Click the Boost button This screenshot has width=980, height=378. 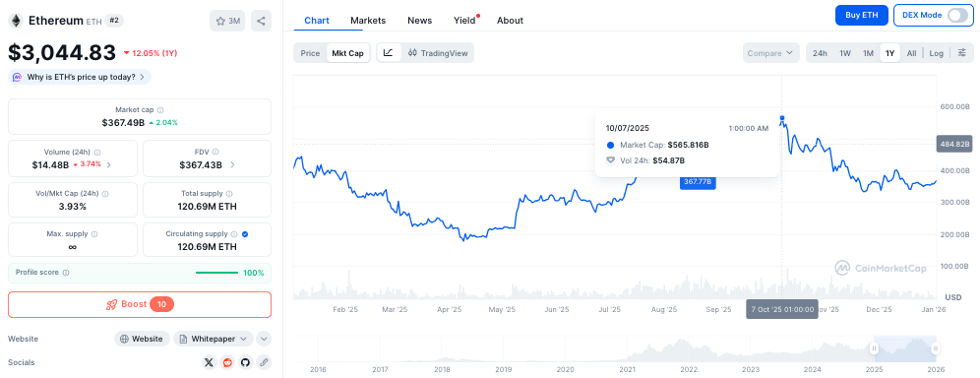pos(140,304)
